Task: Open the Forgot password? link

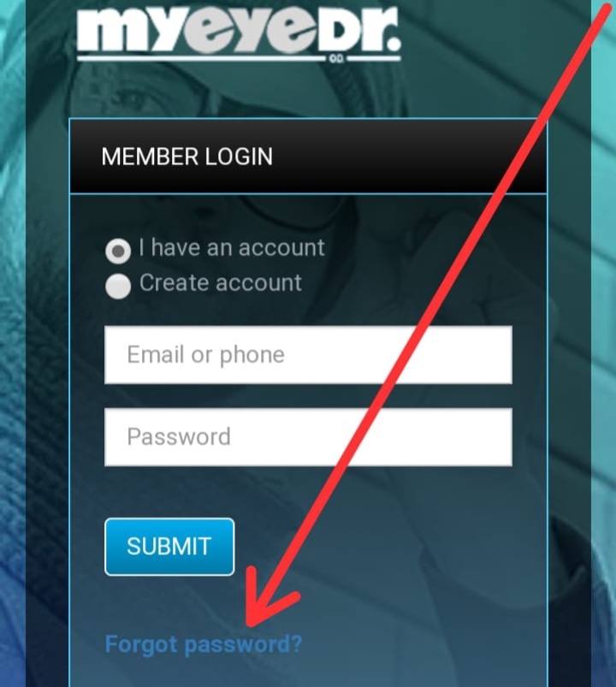Action: click(x=204, y=645)
